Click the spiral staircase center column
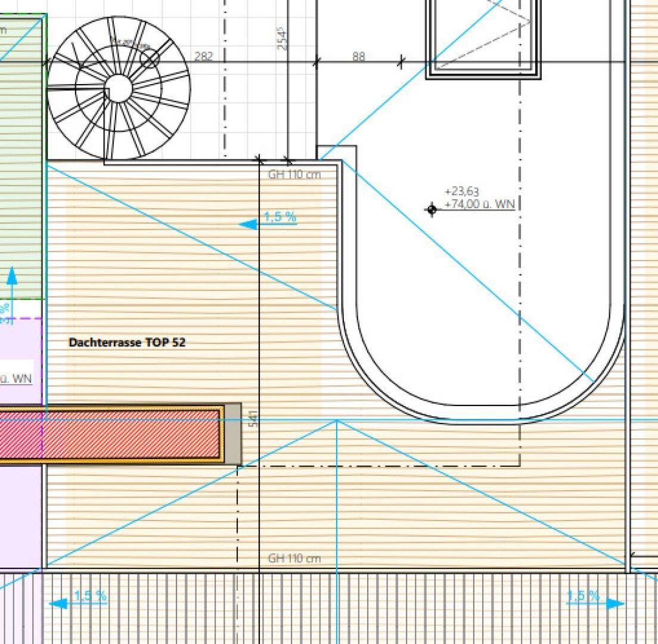This screenshot has height=644, width=658. point(119,90)
